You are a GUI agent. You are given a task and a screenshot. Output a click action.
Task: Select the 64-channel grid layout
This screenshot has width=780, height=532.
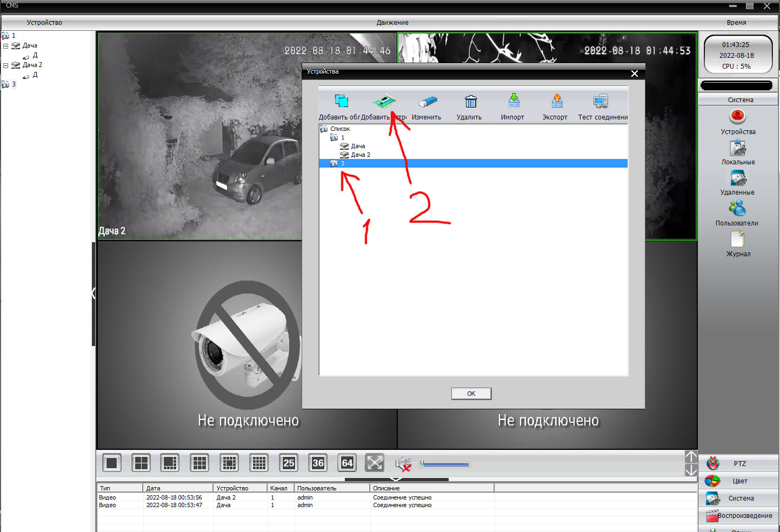[347, 463]
